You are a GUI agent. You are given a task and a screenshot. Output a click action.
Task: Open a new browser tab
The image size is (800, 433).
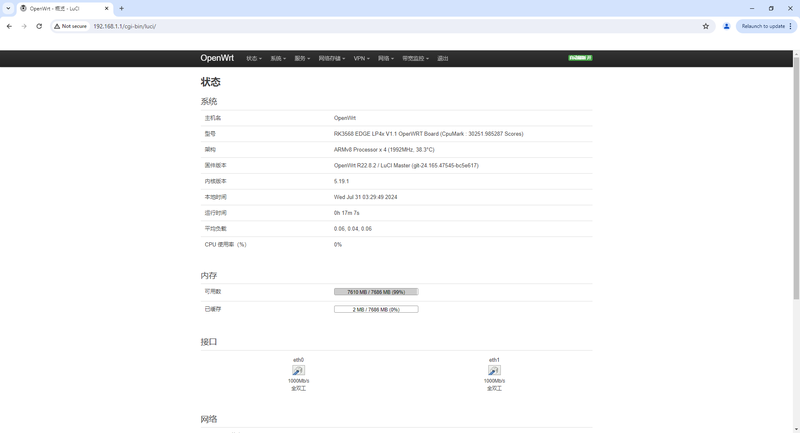(x=121, y=8)
